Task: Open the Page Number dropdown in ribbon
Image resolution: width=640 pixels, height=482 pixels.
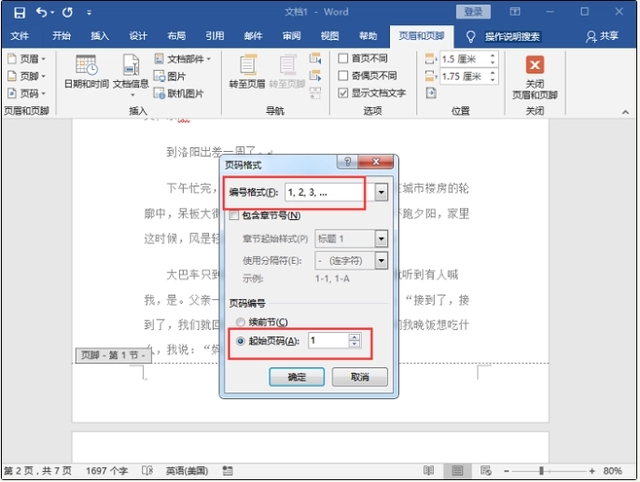Action: point(26,93)
